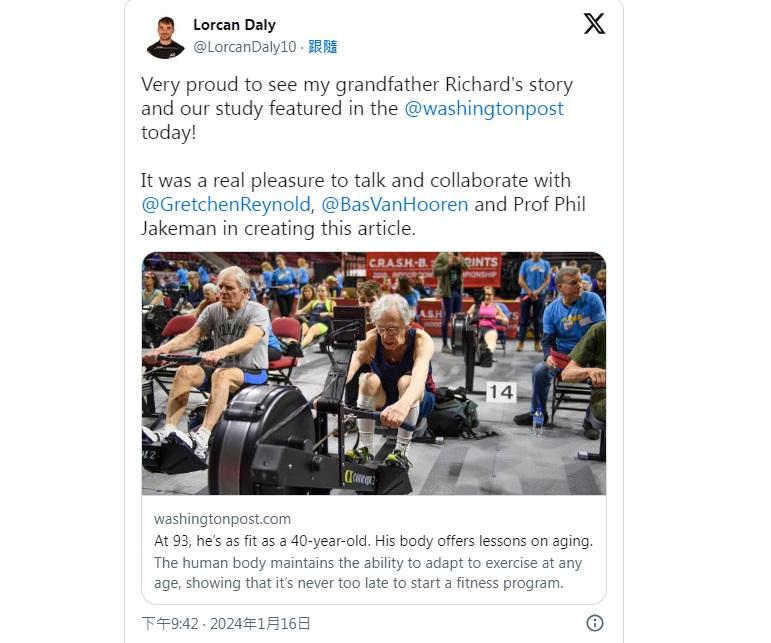Click the @LorcanDaly10 handle
Image resolution: width=771 pixels, height=643 pixels.
pyautogui.click(x=244, y=47)
